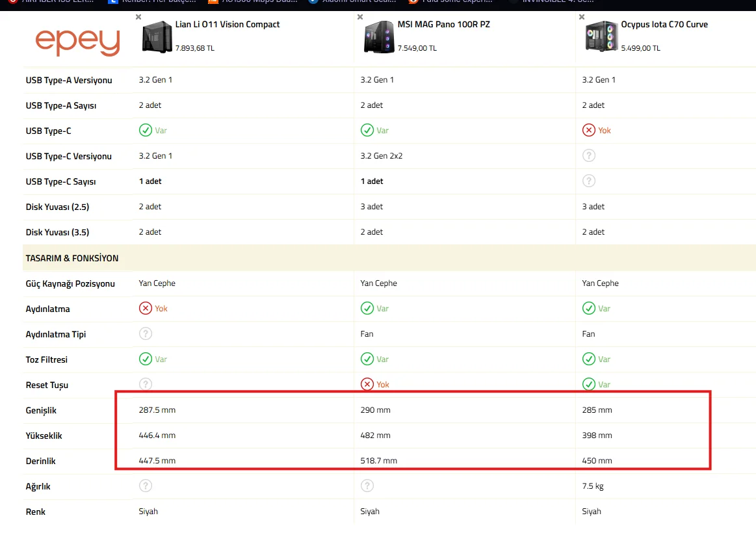Image resolution: width=756 pixels, height=559 pixels.
Task: Click the Ocypus weight value 7.5 kg
Action: point(593,486)
